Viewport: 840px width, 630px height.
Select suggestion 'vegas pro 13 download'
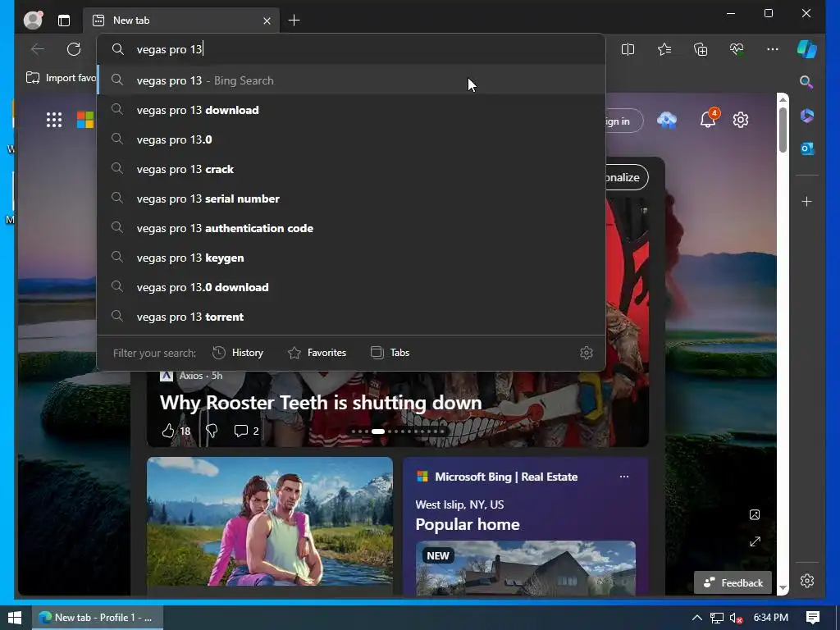(351, 110)
